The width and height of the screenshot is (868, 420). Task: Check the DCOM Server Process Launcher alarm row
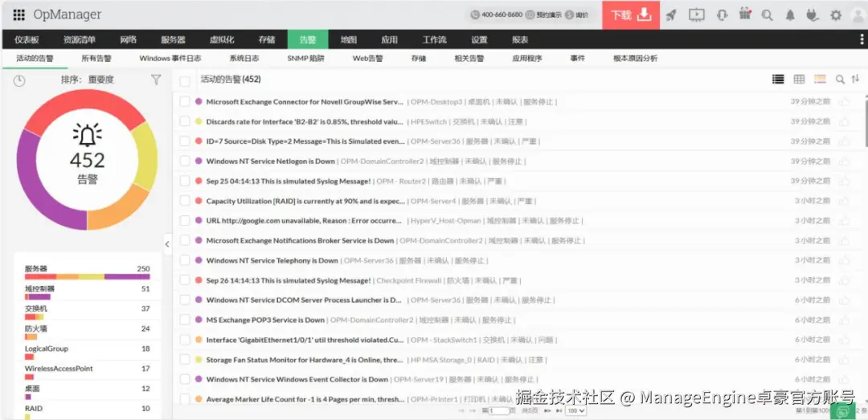(185, 300)
